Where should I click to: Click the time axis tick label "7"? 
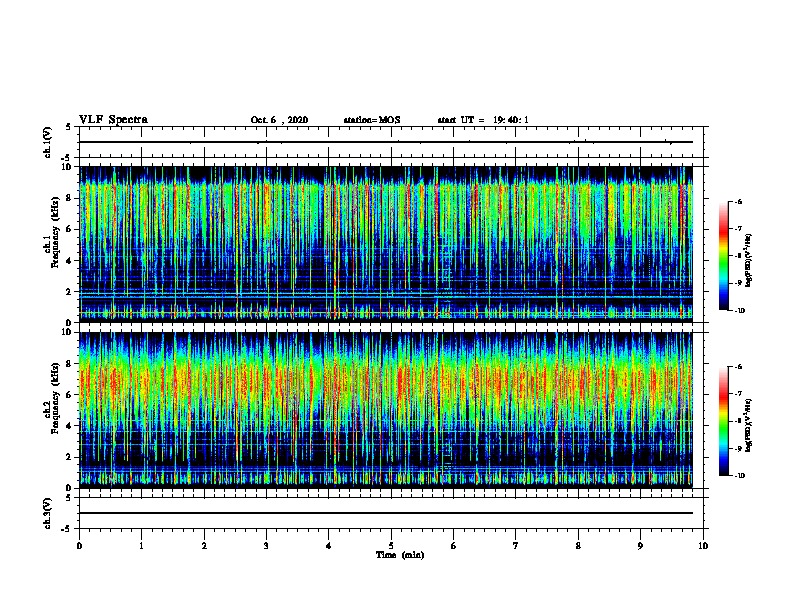516,546
